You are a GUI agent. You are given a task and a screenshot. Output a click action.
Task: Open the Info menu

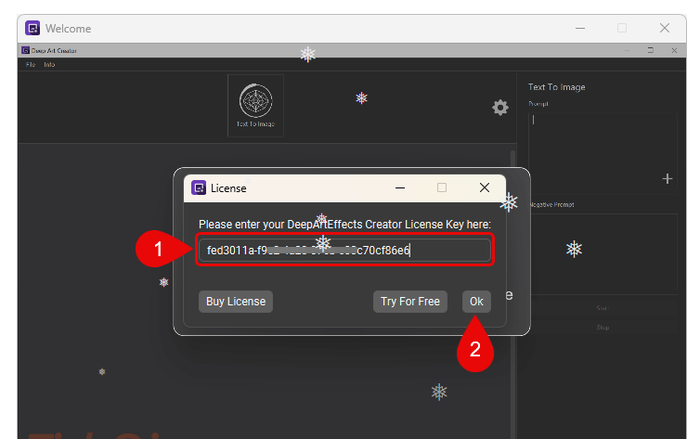coord(49,64)
